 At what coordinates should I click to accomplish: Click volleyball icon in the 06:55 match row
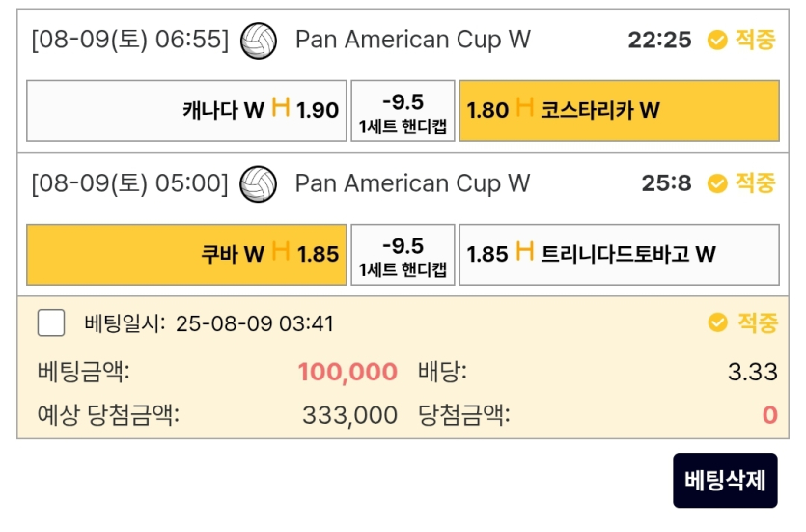pyautogui.click(x=259, y=41)
